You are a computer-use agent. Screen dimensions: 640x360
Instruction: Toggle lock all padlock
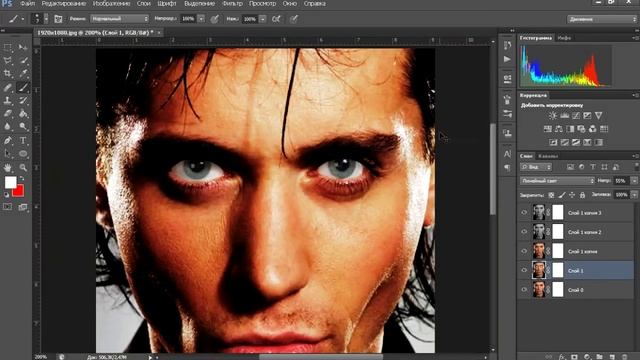(582, 195)
